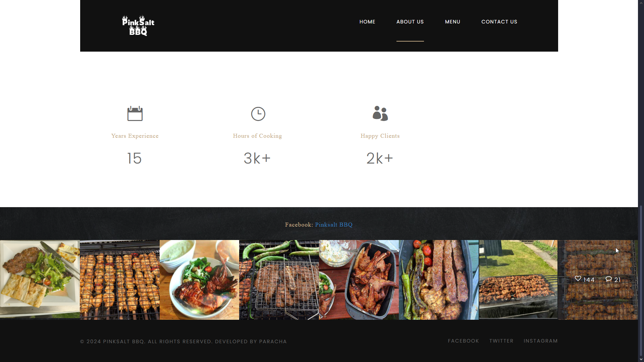Screen dimensions: 644x362
Task: Click the PinkSalt BBQ flame logo
Action: click(138, 26)
